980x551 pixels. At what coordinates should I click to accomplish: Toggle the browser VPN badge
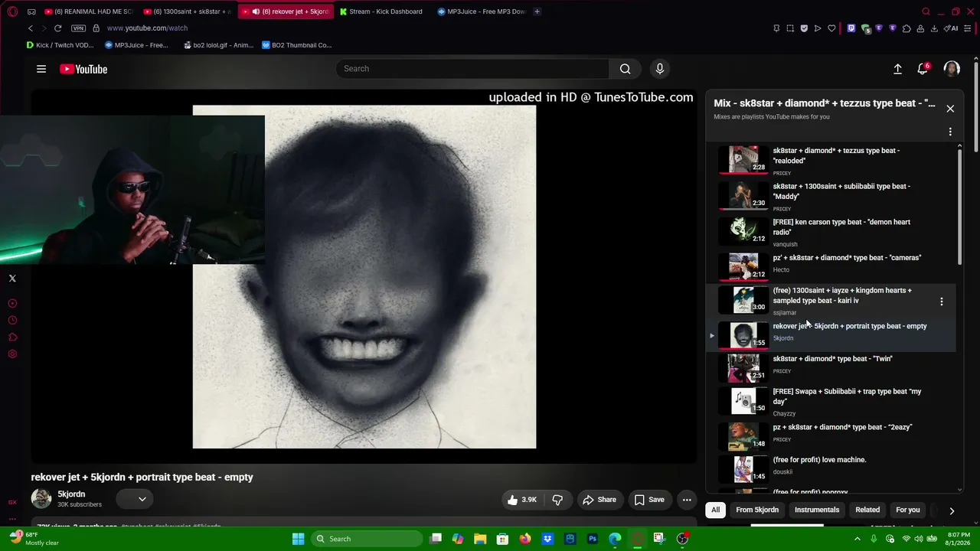pos(78,28)
